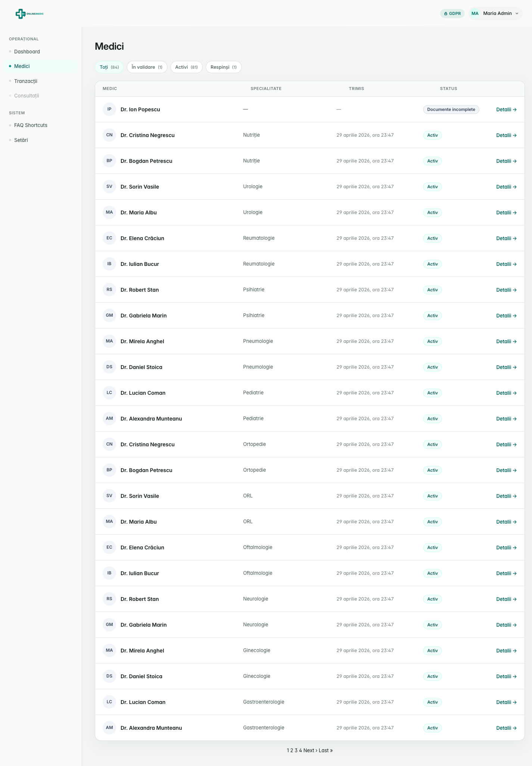This screenshot has width=532, height=766.
Task: Click the Medic column header
Action: [110, 89]
